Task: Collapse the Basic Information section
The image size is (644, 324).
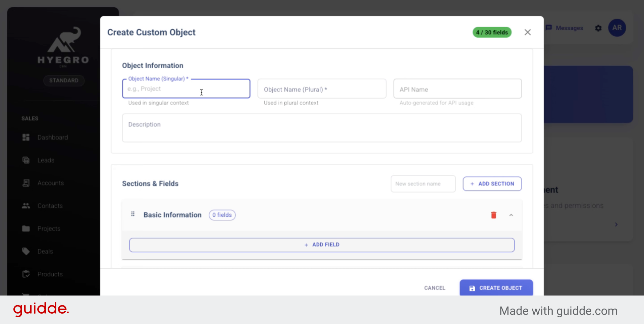Action: pos(511,215)
